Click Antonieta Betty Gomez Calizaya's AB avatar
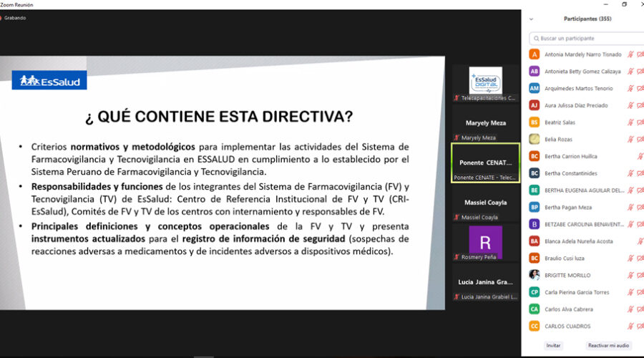Screen dimensions: 644x358 (x=535, y=71)
